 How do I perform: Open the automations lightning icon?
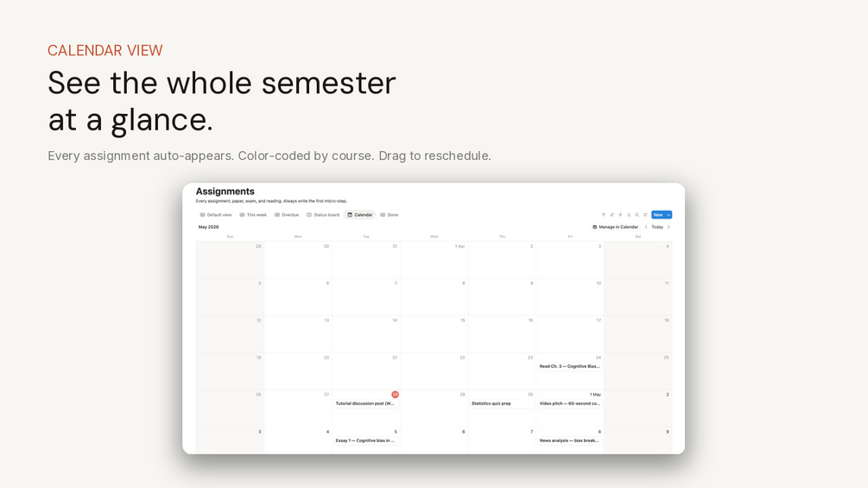click(x=620, y=215)
